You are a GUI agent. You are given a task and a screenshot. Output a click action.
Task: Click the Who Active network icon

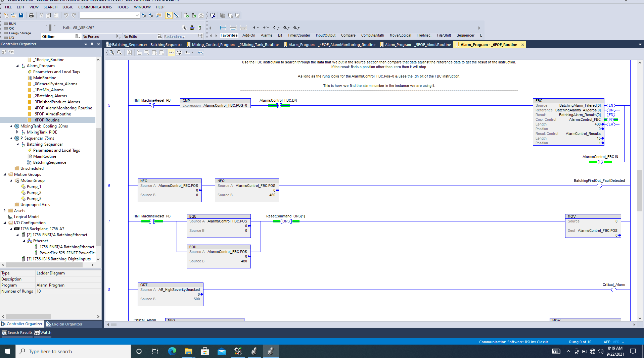(192, 28)
